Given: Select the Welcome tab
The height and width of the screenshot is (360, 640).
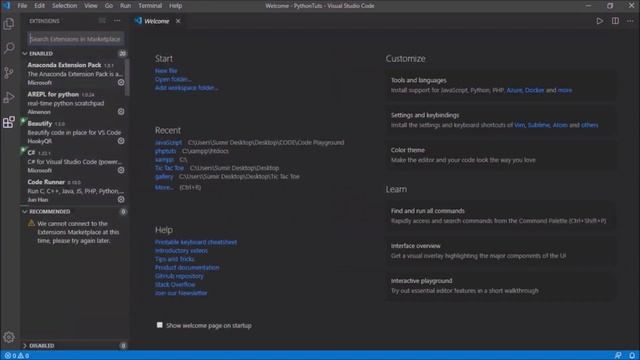Looking at the screenshot, I should (158, 21).
